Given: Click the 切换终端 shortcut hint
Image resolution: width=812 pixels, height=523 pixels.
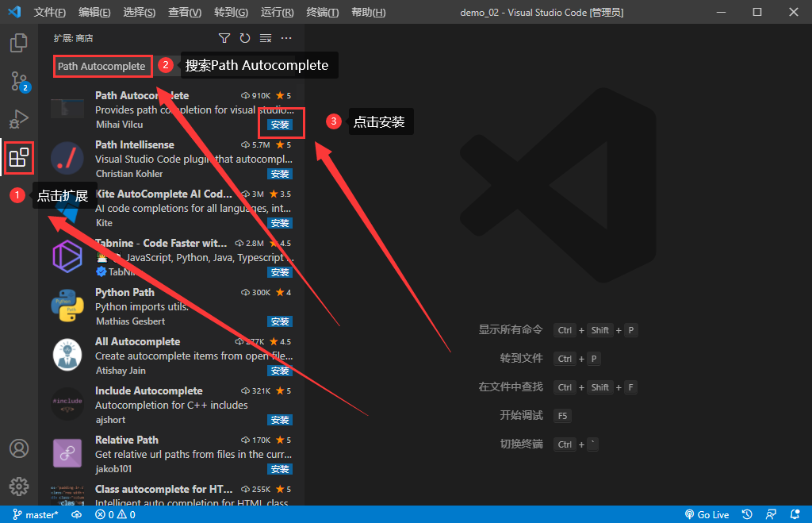Looking at the screenshot, I should tap(549, 444).
